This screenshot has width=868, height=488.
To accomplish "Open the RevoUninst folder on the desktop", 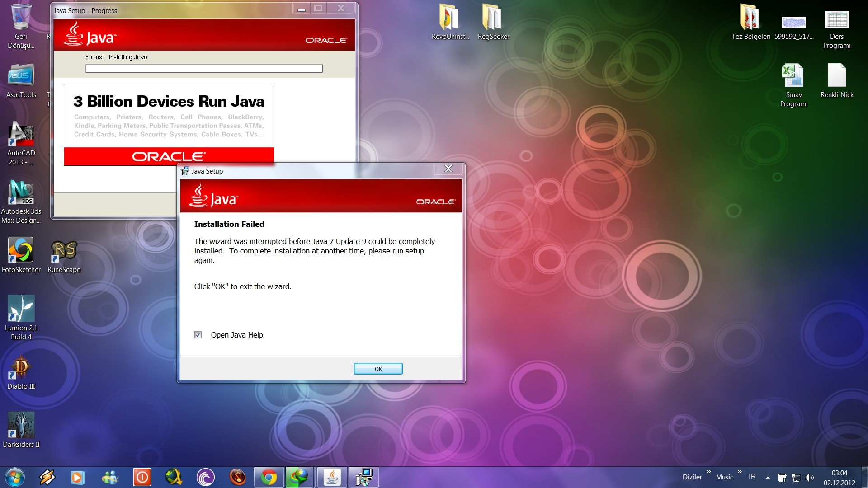I will (x=450, y=22).
